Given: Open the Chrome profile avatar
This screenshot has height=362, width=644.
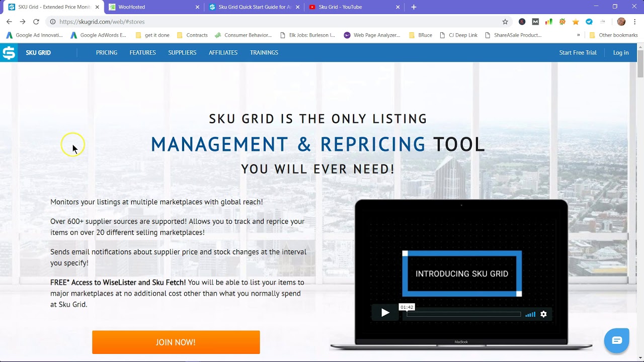Looking at the screenshot, I should point(621,22).
